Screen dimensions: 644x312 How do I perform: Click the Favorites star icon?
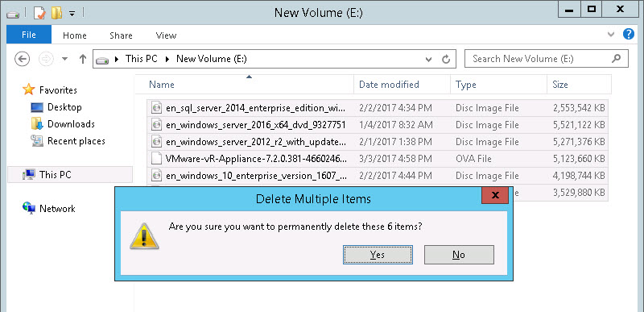tap(29, 89)
